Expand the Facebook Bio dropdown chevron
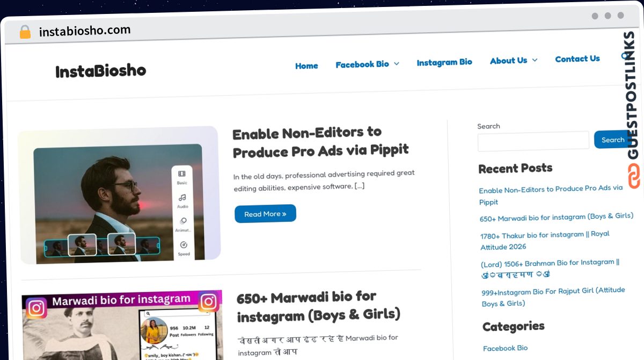The image size is (644, 360). 397,63
